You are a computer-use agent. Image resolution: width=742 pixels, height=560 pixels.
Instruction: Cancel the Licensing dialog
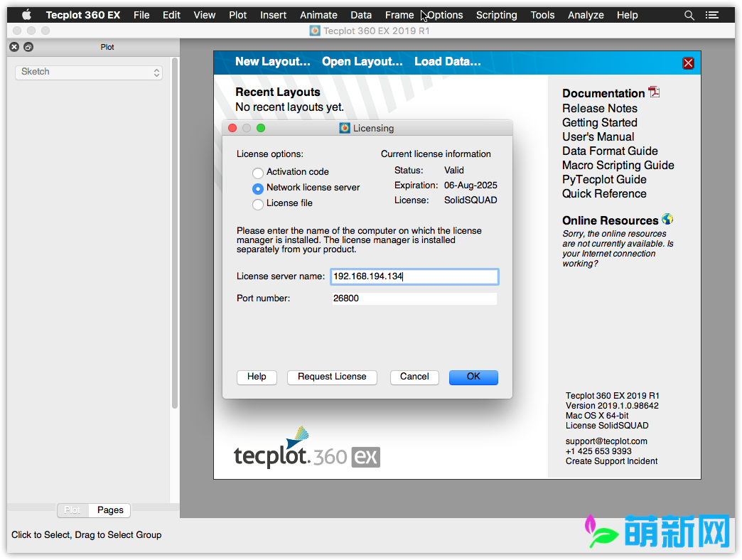[414, 377]
